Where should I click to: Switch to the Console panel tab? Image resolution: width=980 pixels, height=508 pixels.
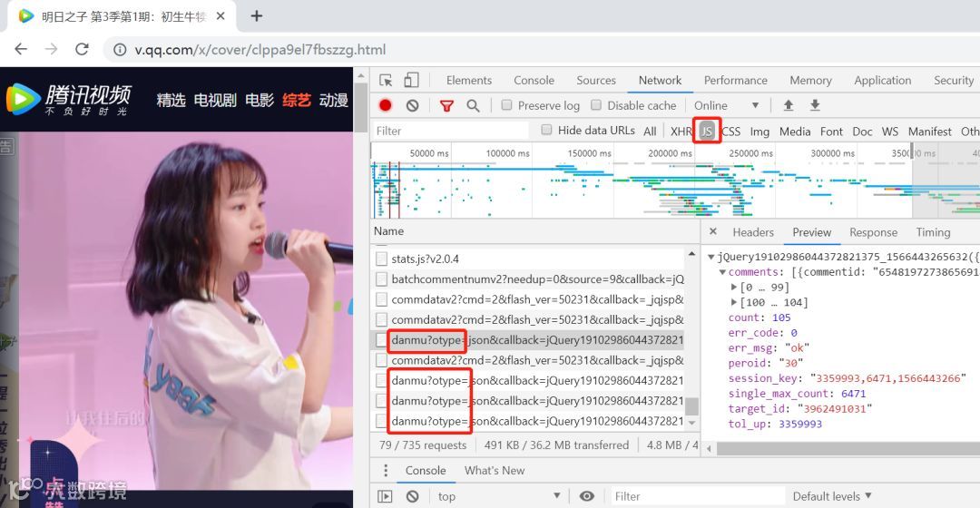click(534, 80)
